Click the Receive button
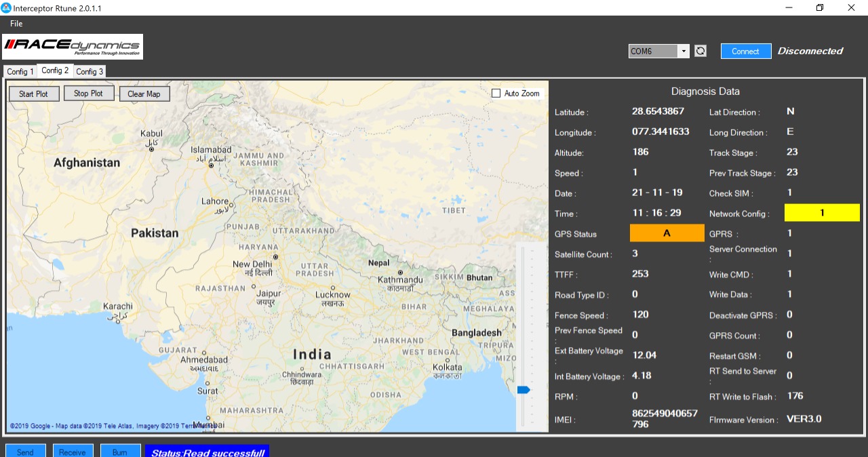 (73, 452)
